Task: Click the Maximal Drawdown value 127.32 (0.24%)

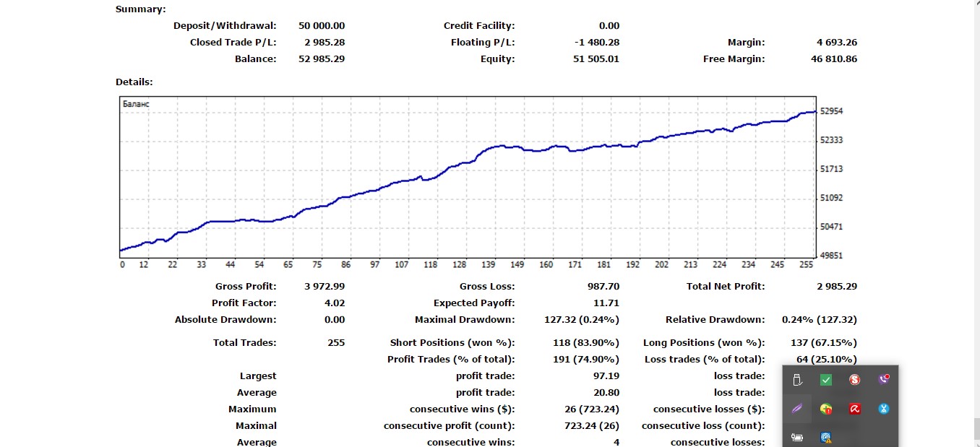Action: 581,319
